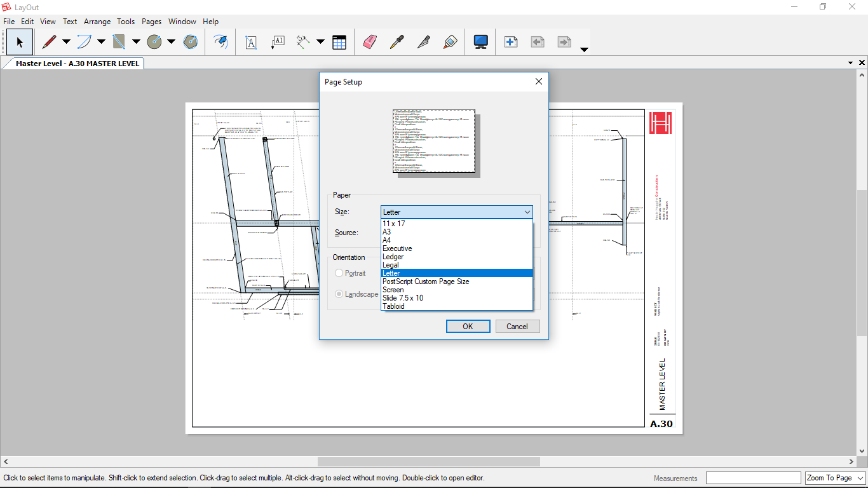This screenshot has height=488, width=868.
Task: Select the Landscape orientation radio button
Action: [339, 294]
